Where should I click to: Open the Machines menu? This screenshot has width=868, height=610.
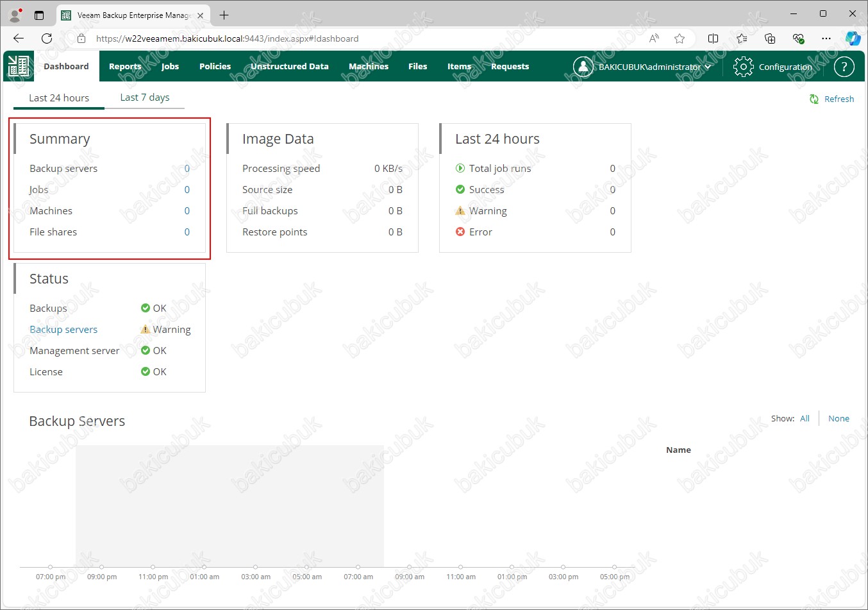(369, 66)
